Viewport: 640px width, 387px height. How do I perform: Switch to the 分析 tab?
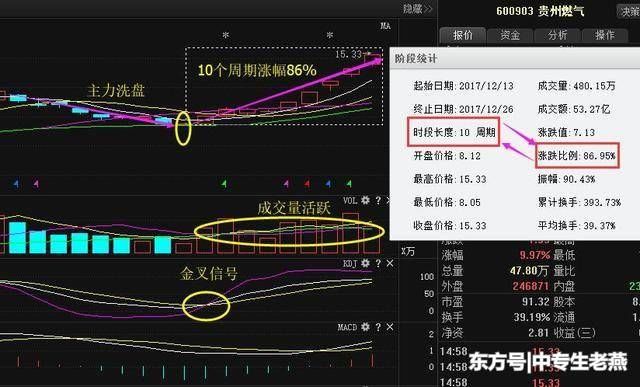[557, 35]
